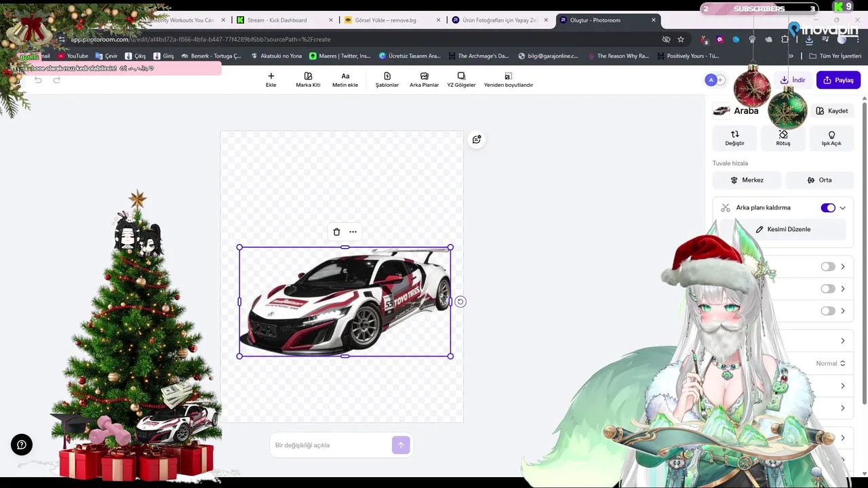Open Arka Planlar backgrounds tool

pos(425,80)
